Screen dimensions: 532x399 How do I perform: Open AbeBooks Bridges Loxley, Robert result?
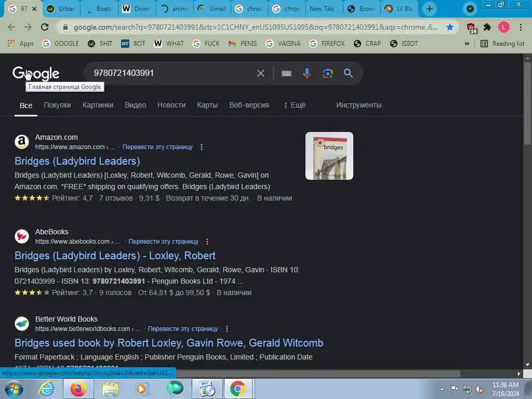pyautogui.click(x=115, y=256)
